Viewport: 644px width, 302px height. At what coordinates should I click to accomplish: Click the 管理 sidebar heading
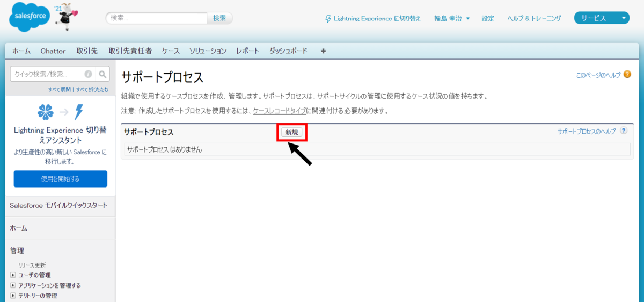17,250
